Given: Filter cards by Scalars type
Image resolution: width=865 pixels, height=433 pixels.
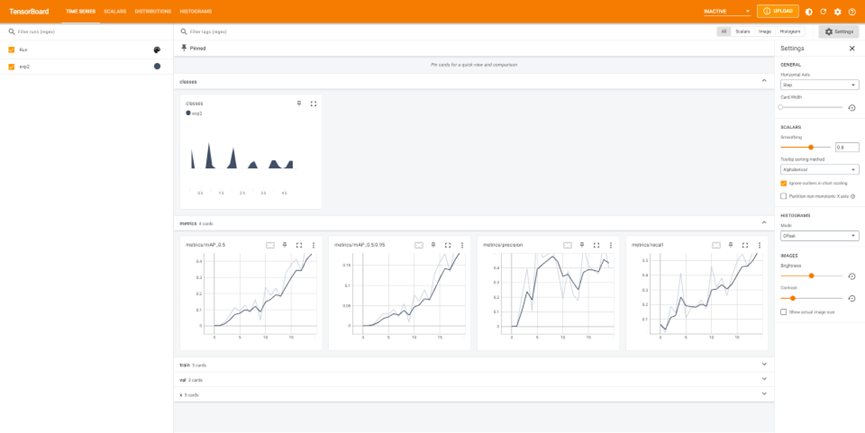Looking at the screenshot, I should 743,32.
